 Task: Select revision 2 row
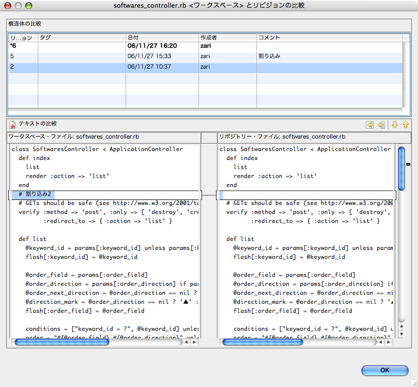click(205, 67)
